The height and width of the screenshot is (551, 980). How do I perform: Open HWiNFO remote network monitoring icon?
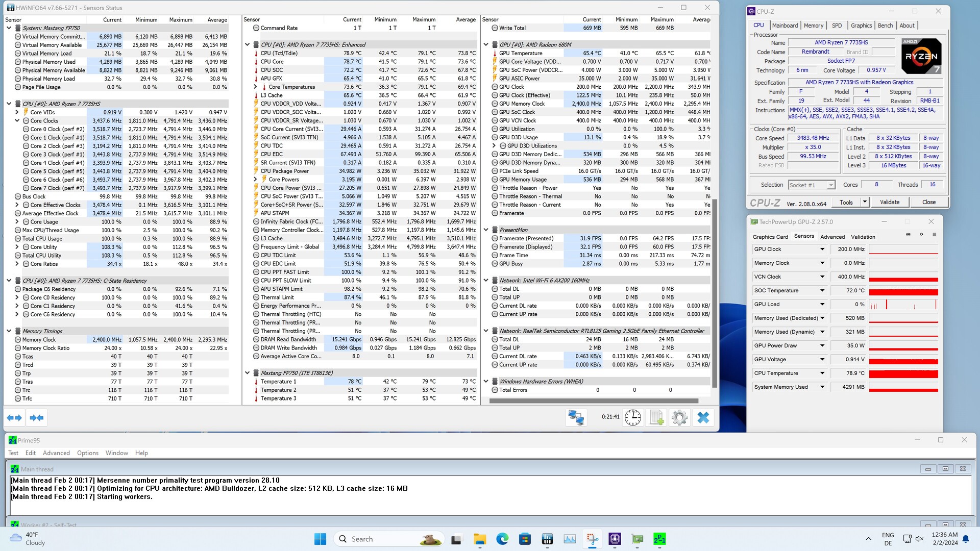[x=576, y=417]
